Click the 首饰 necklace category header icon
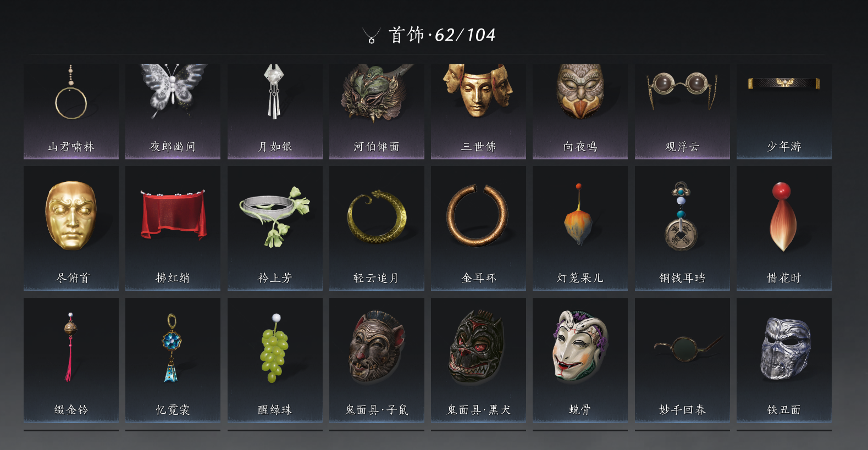The height and width of the screenshot is (450, 868). click(372, 36)
